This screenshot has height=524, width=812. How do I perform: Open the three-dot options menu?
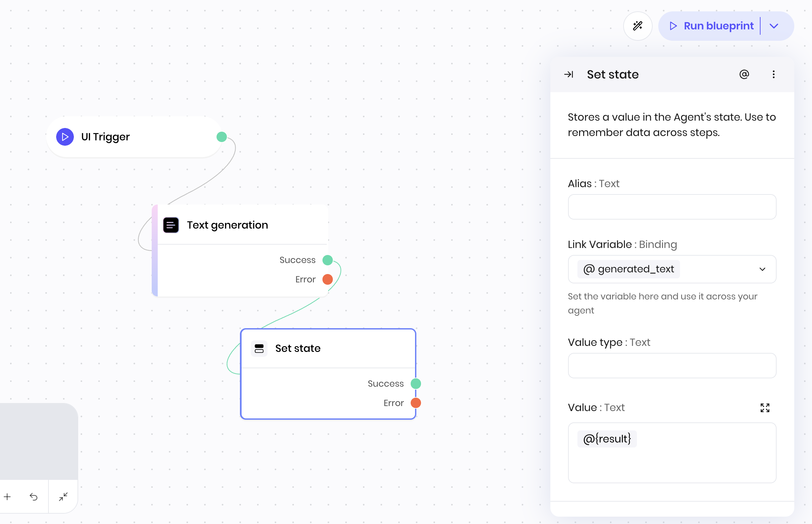tap(773, 74)
